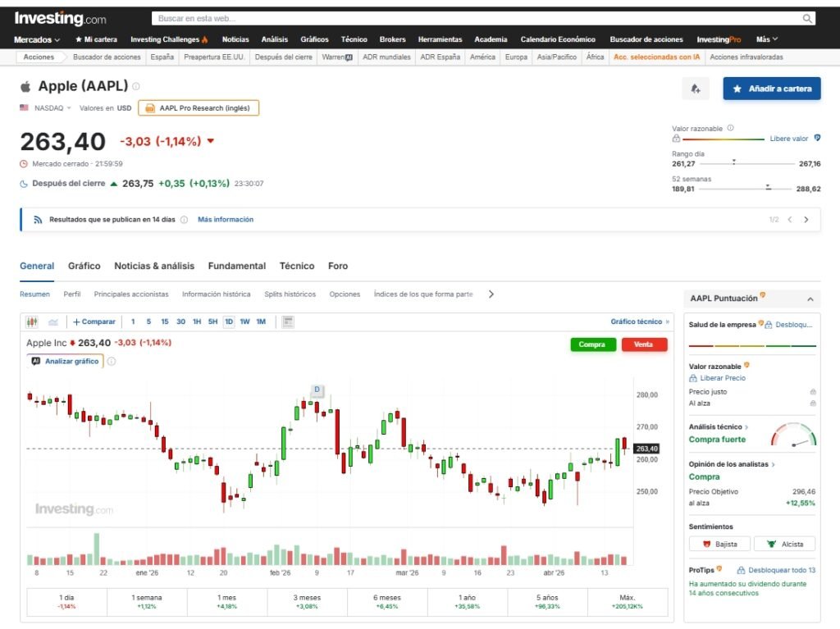Click the search magnifier icon

coord(807,19)
